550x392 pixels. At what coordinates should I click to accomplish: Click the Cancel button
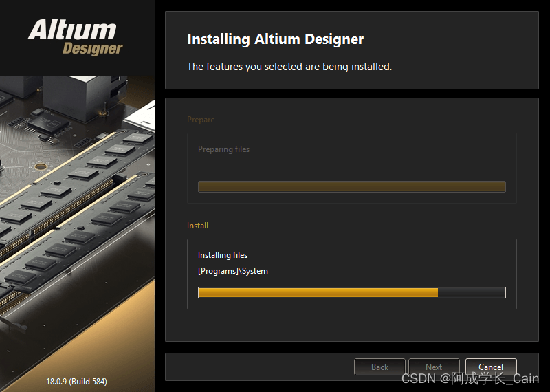(491, 367)
